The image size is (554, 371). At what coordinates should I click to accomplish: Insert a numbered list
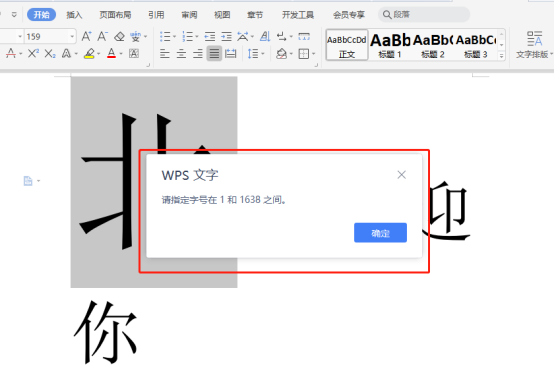pos(187,36)
